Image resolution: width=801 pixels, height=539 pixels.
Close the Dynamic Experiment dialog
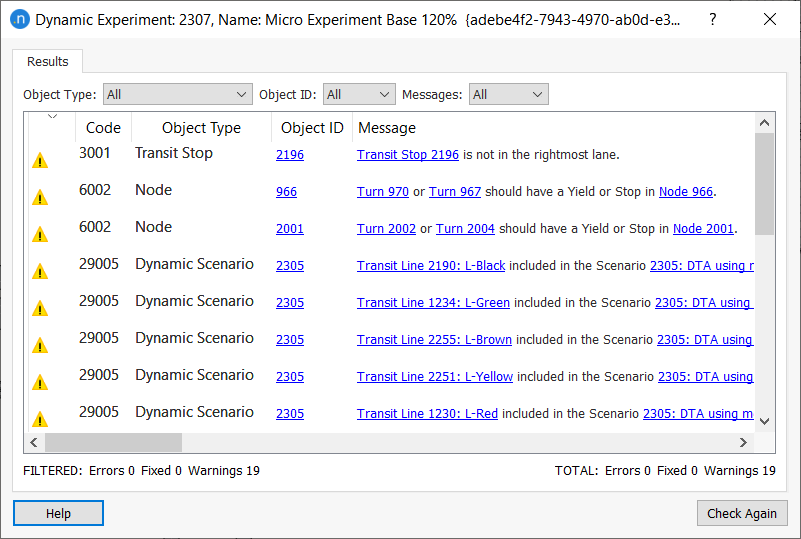pyautogui.click(x=770, y=19)
